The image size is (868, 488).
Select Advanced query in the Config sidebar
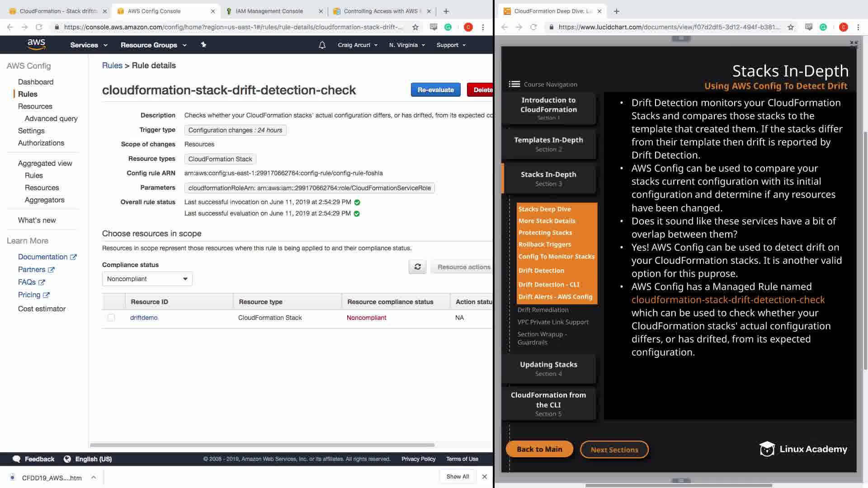coord(51,118)
